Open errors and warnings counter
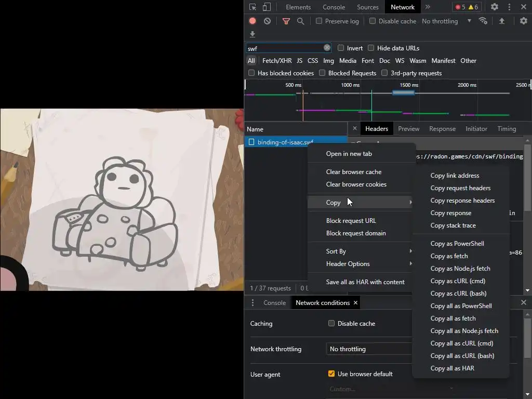Screen dimensions: 532x399 [467, 7]
